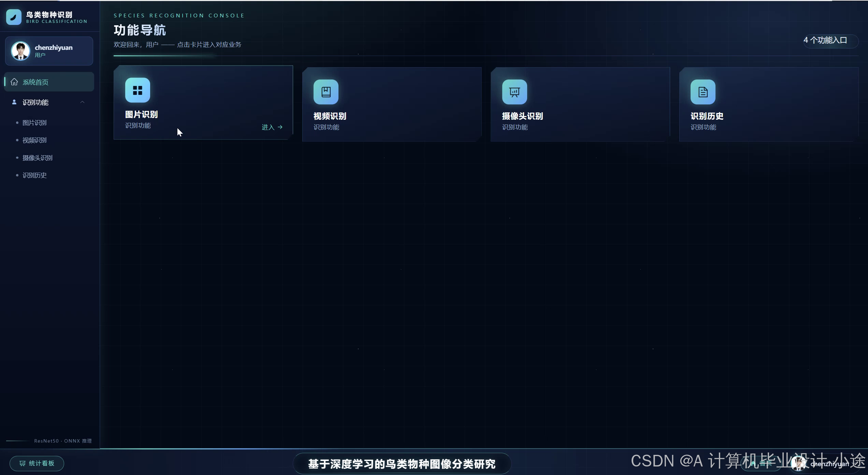The width and height of the screenshot is (868, 475).
Task: Select 视频识别 in sidebar submenu
Action: pos(34,140)
